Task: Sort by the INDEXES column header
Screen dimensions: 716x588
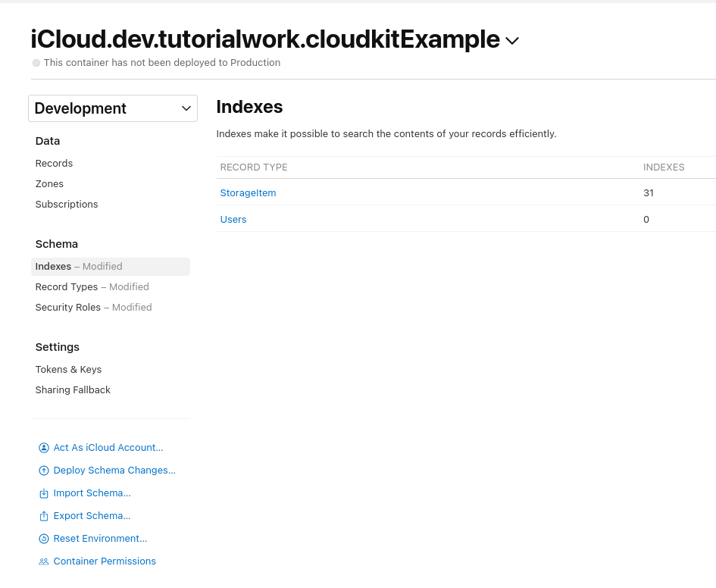Action: tap(664, 167)
